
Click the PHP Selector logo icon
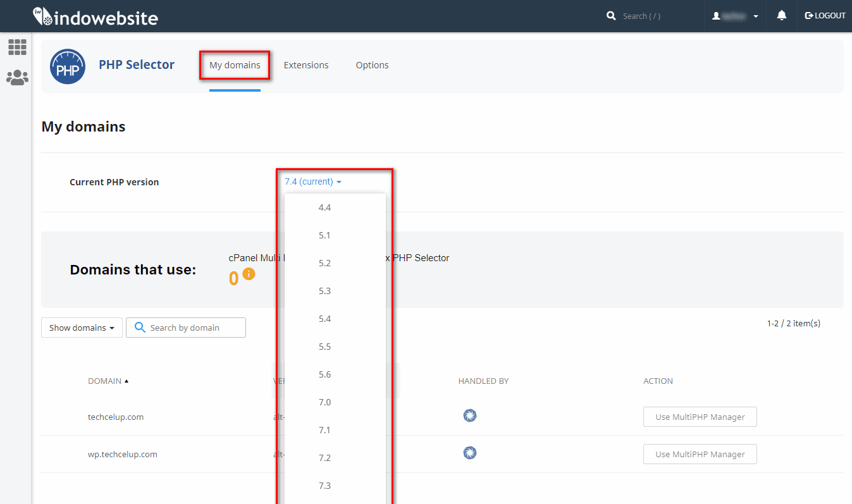click(68, 66)
